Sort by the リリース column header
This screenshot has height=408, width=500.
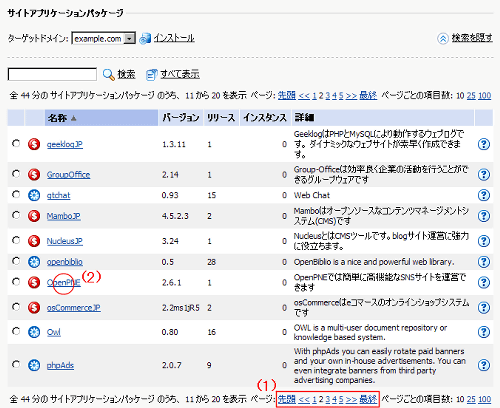(221, 118)
